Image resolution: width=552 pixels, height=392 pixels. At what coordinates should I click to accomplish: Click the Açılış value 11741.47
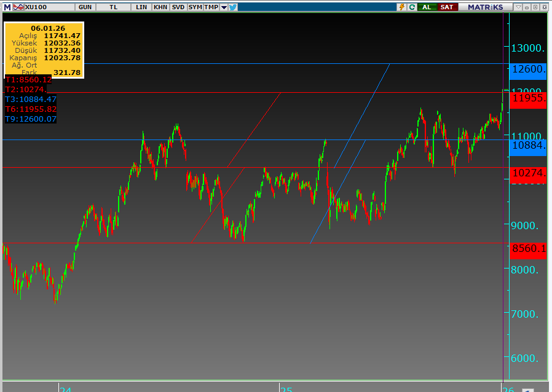pyautogui.click(x=62, y=36)
